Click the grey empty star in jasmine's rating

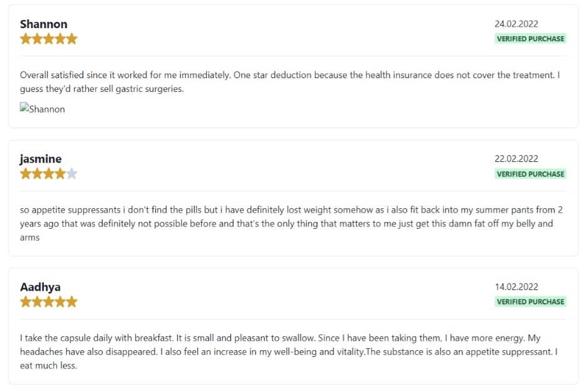(x=72, y=174)
